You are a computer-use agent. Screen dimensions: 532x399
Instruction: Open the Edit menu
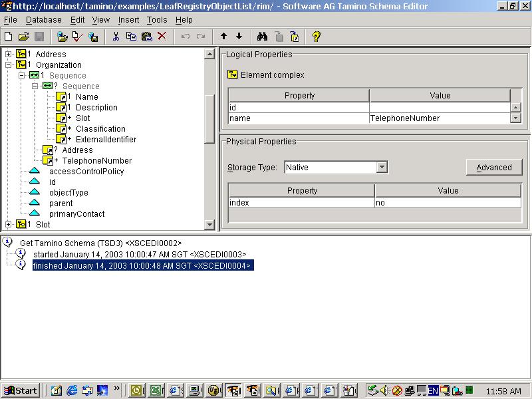tap(77, 20)
